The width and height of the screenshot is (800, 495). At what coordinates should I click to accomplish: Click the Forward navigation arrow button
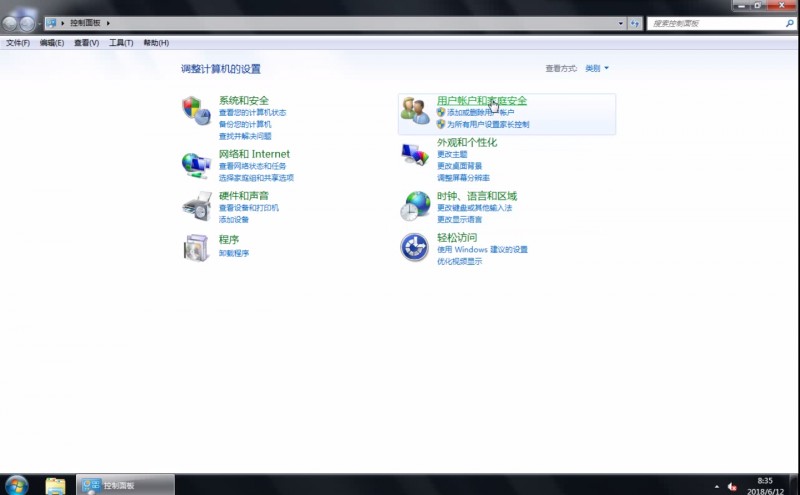[x=27, y=23]
